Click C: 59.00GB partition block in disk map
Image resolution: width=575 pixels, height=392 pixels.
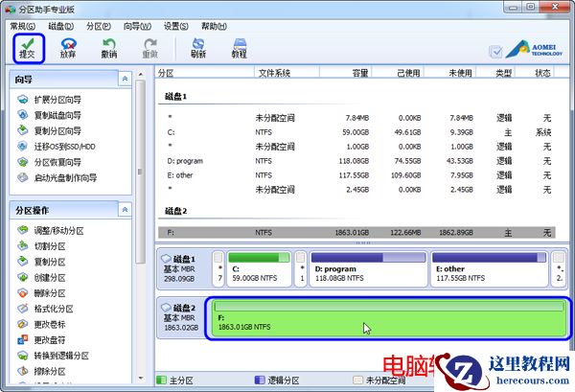point(259,268)
